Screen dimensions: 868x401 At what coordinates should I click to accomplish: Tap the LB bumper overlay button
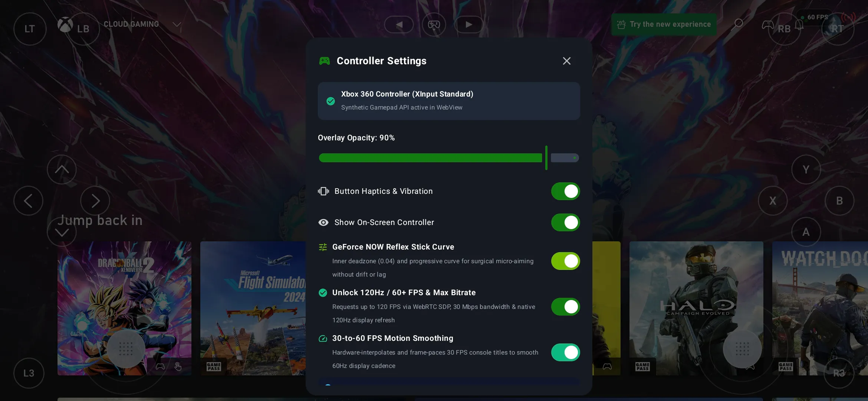(x=83, y=29)
